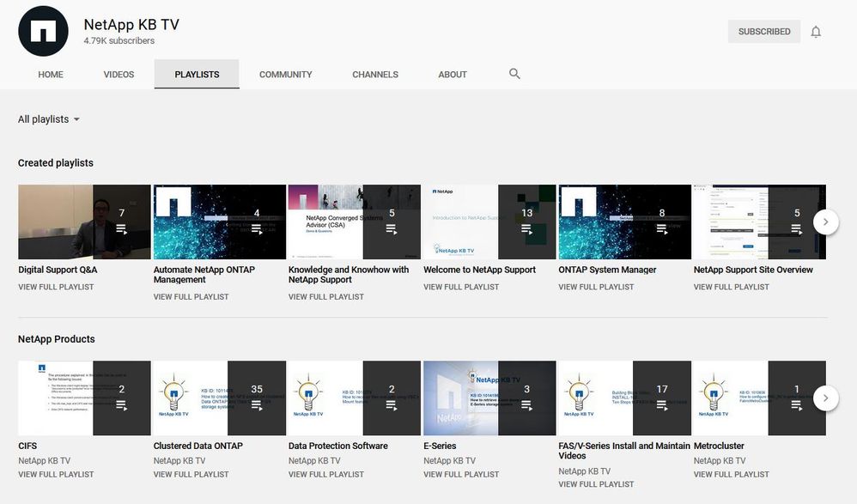The image size is (857, 504).
Task: View full playlist for Welcome to NetApp Support
Action: (461, 287)
